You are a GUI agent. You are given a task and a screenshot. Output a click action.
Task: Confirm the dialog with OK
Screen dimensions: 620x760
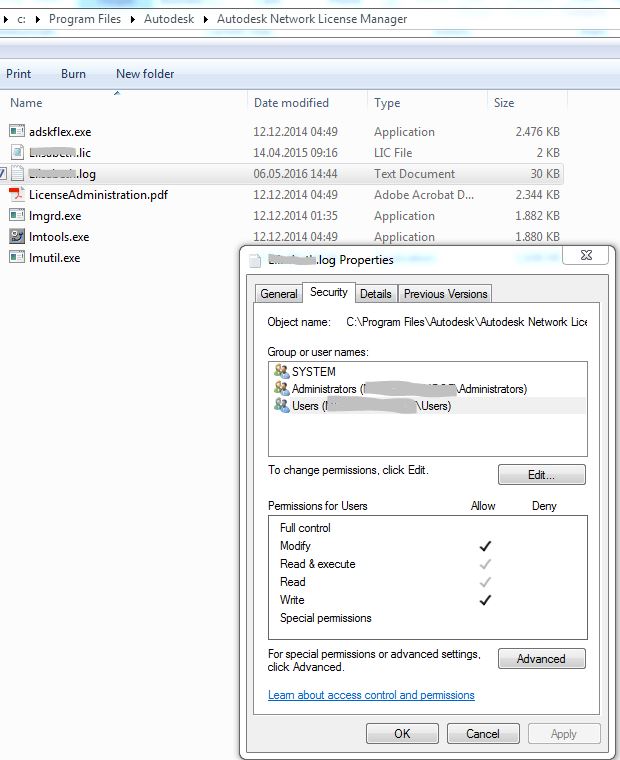point(402,734)
